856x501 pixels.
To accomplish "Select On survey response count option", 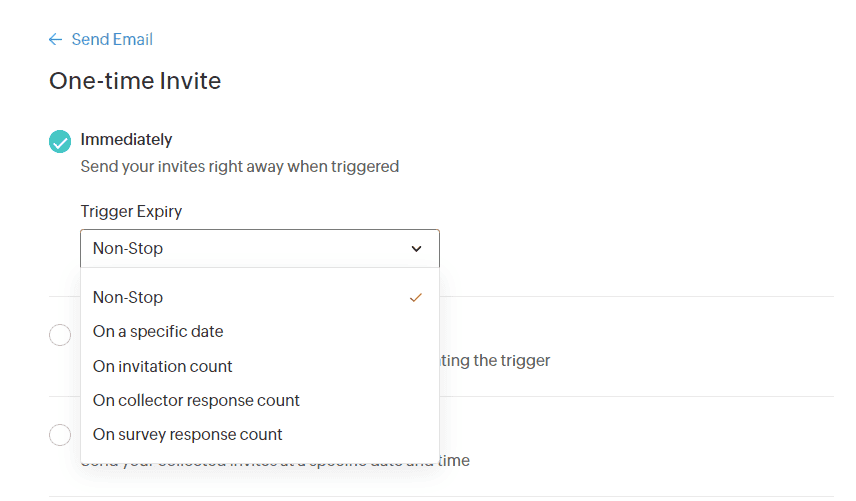I will coord(188,434).
